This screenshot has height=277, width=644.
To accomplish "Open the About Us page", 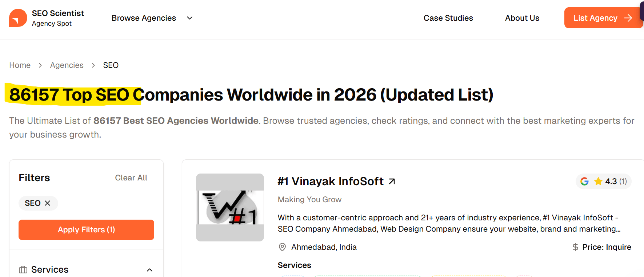I will 522,18.
